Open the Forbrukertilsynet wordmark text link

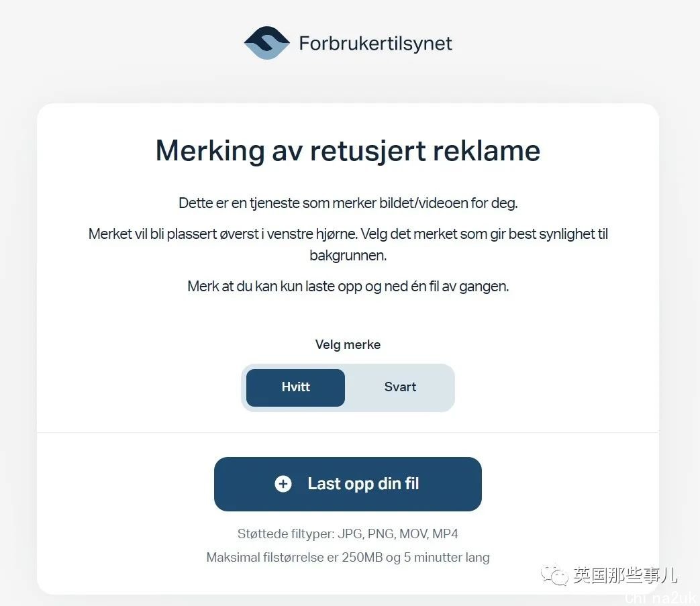(x=375, y=44)
